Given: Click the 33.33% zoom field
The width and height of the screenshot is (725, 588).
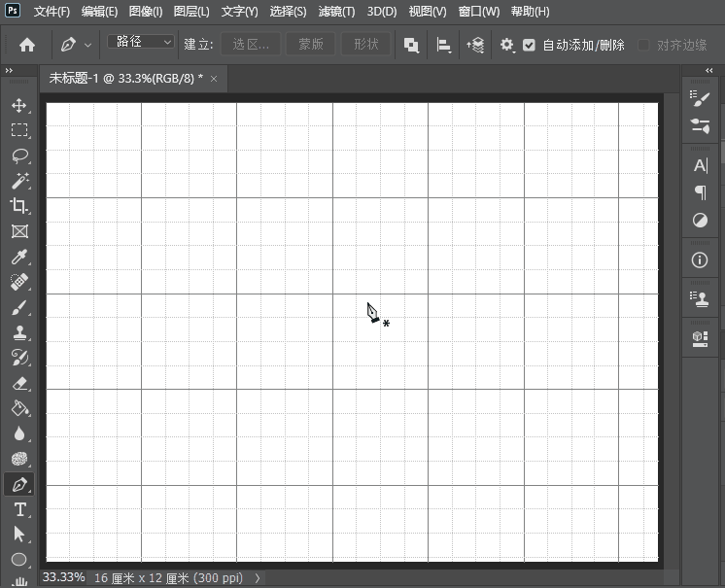Looking at the screenshot, I should [64, 577].
